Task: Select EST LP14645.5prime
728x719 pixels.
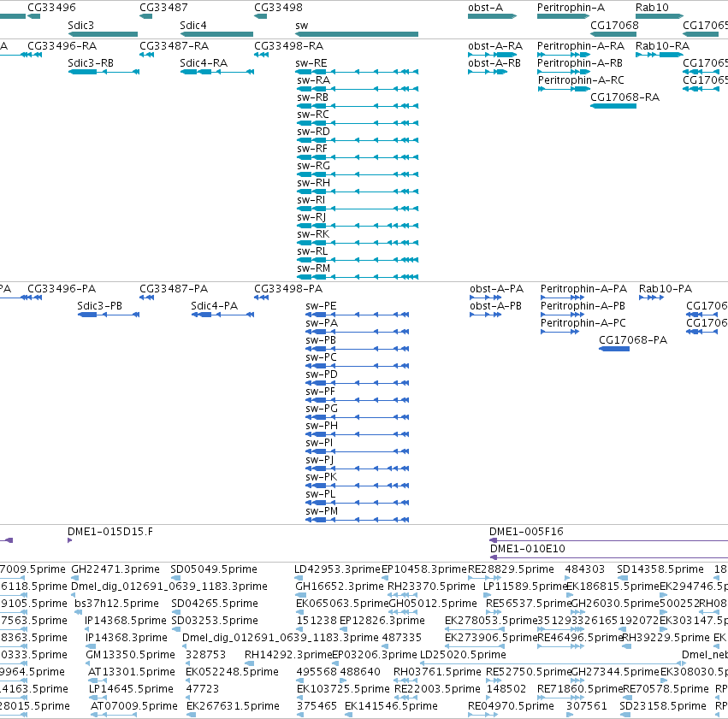Action: click(98, 698)
